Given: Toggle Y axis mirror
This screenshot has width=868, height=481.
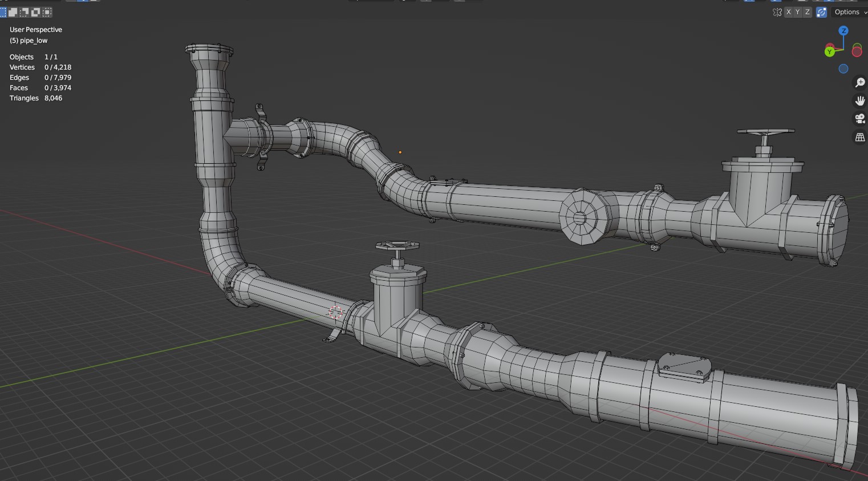Looking at the screenshot, I should 798,12.
